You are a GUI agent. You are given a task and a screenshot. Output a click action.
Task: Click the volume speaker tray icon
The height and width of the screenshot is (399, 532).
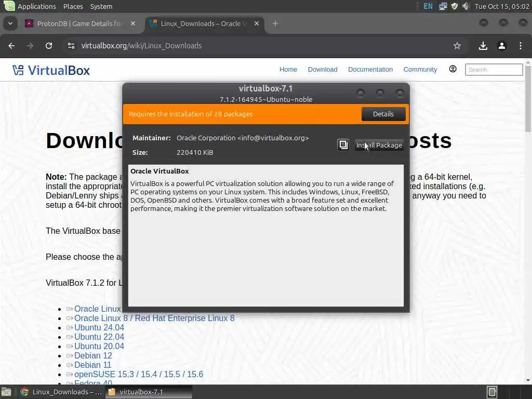[466, 6]
